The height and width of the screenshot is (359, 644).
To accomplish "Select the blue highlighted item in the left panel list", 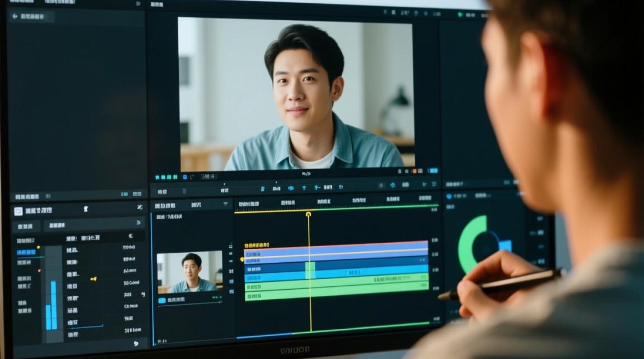I will 27,252.
